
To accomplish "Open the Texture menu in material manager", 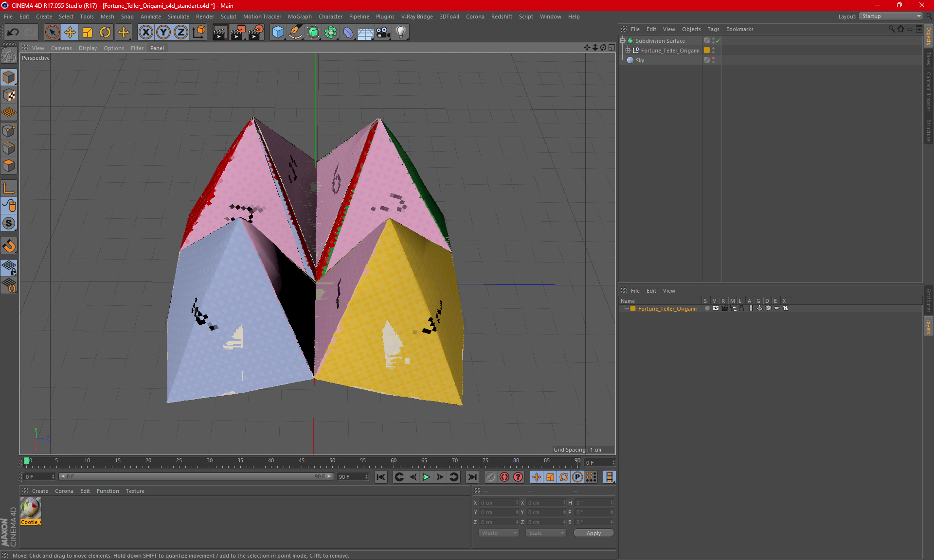I will coord(135,491).
